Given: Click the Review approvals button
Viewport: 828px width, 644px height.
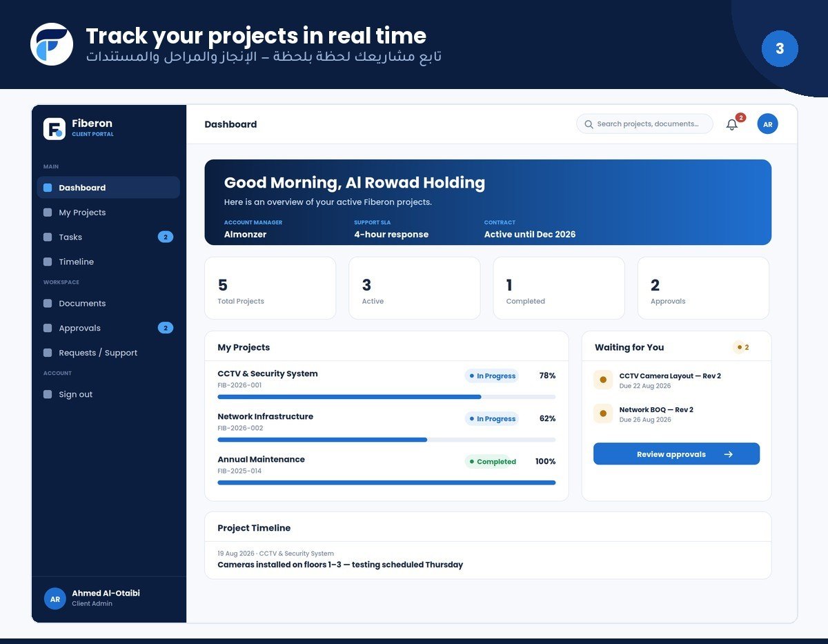Looking at the screenshot, I should [676, 454].
